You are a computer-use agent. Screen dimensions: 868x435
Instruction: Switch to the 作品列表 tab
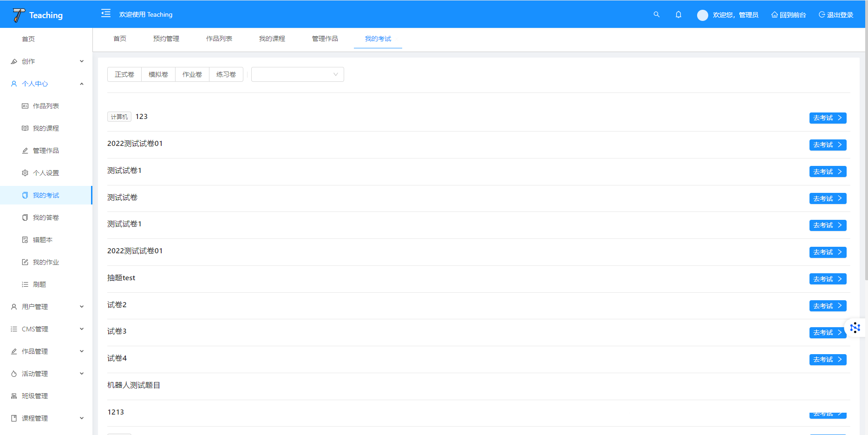tap(219, 39)
